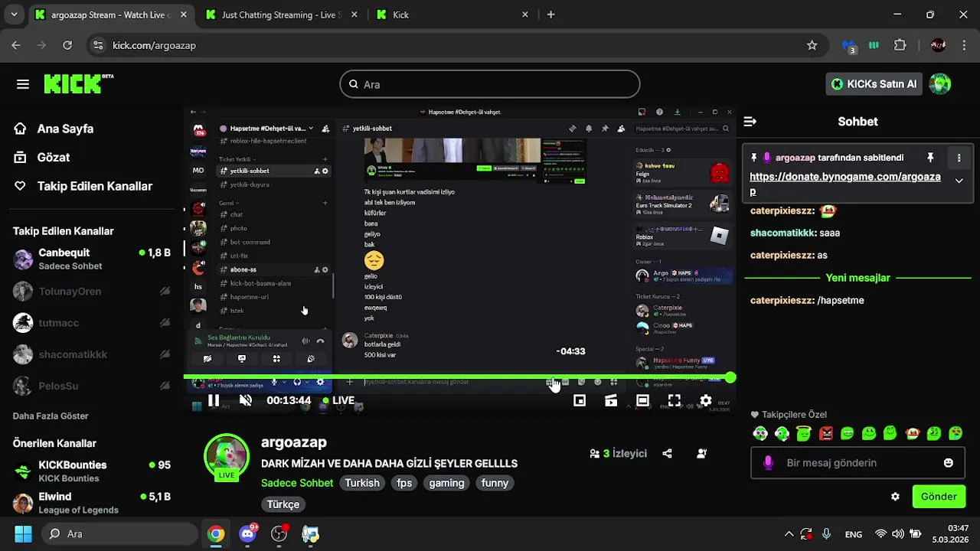The height and width of the screenshot is (551, 980).
Task: Click the 3 İzleyici viewer count
Action: click(618, 454)
